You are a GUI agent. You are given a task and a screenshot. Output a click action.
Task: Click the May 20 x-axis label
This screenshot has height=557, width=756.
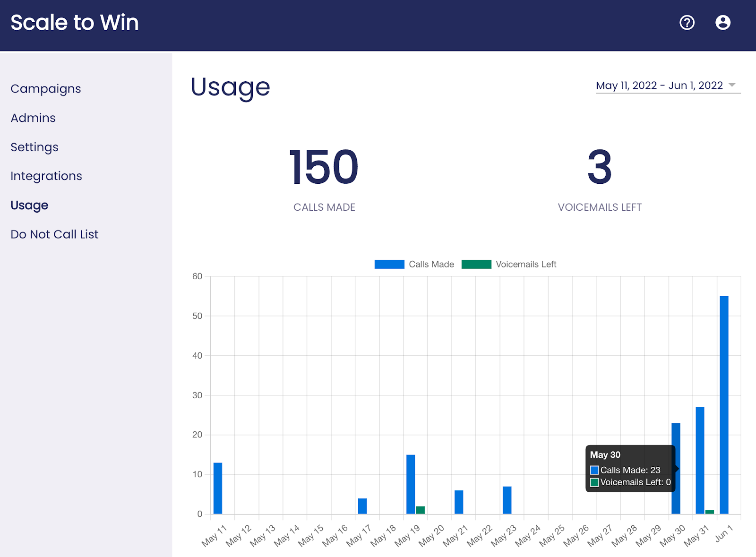[431, 536]
